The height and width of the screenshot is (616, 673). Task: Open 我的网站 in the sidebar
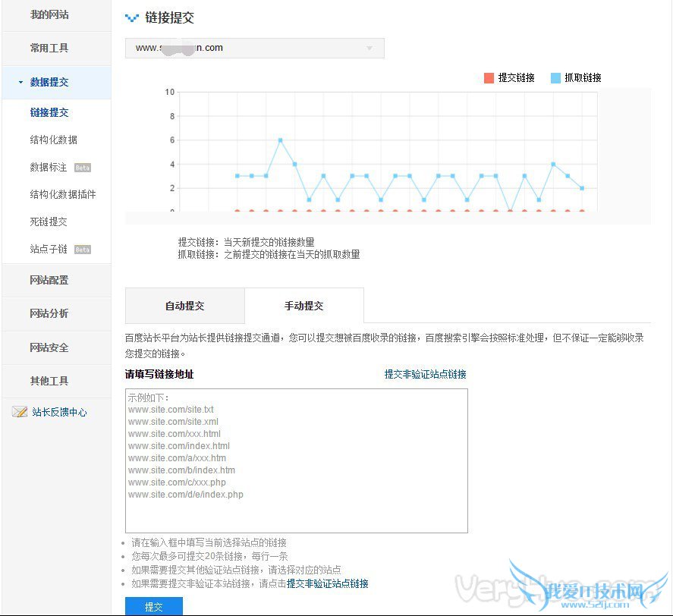point(49,14)
